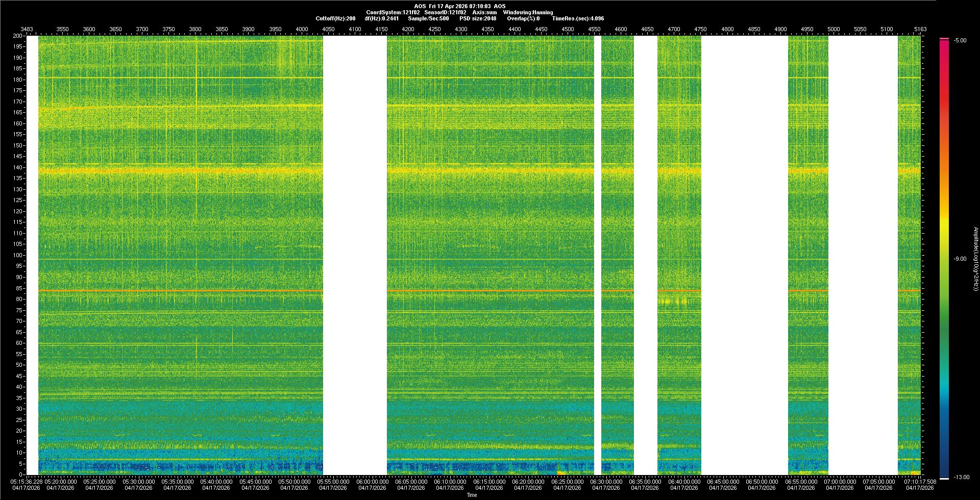
Task: Select the 85 Hz frequency axis label
Action: [x=19, y=288]
